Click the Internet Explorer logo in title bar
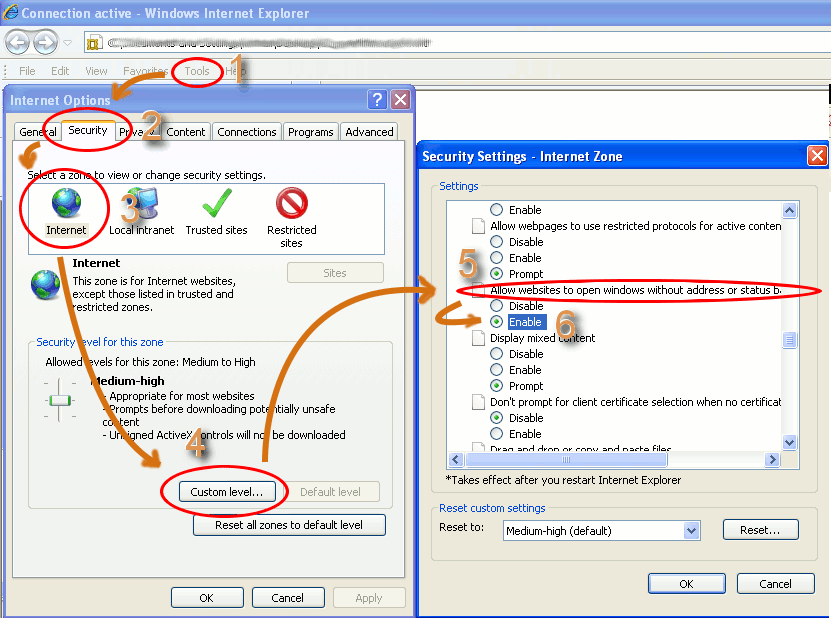The width and height of the screenshot is (831, 618). pos(11,12)
